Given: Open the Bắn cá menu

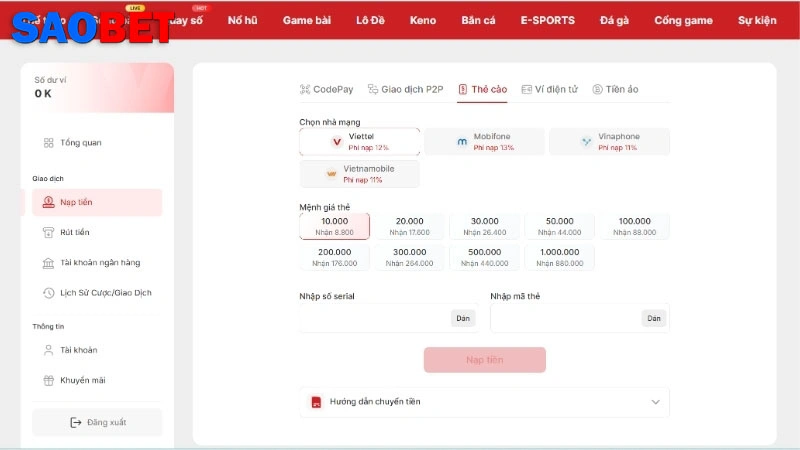Looking at the screenshot, I should (478, 20).
